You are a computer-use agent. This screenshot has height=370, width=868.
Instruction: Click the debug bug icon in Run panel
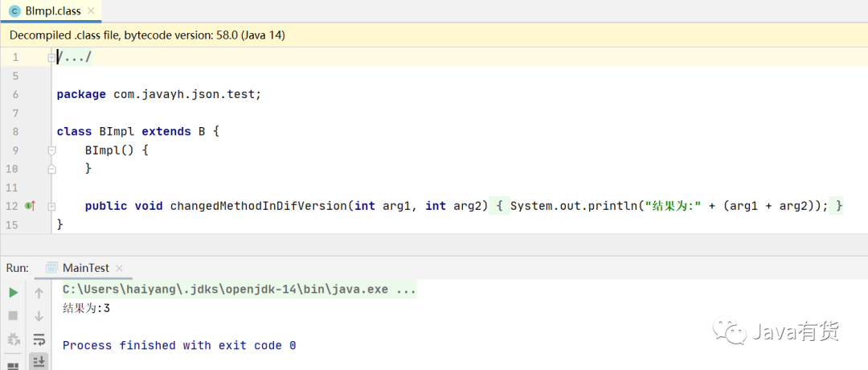[13, 339]
